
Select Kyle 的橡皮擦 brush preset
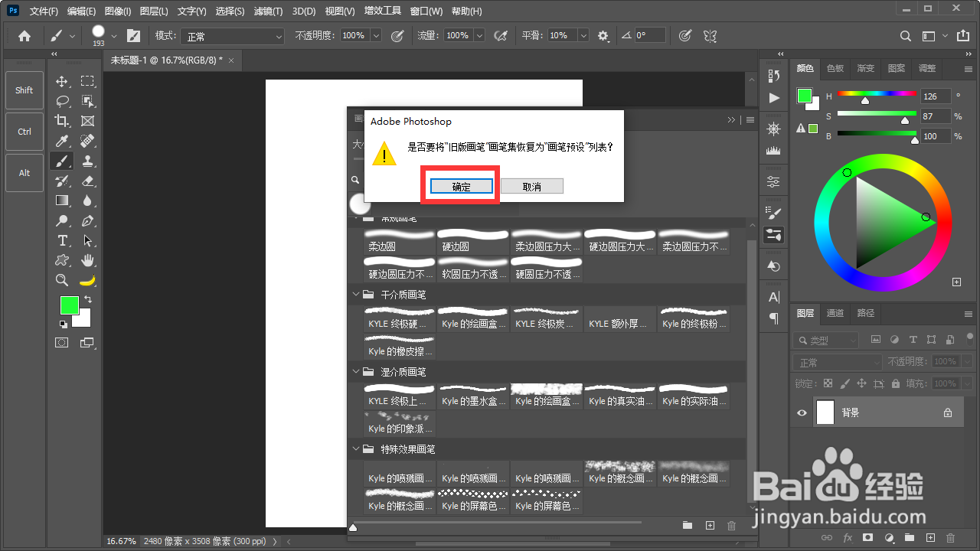point(400,346)
